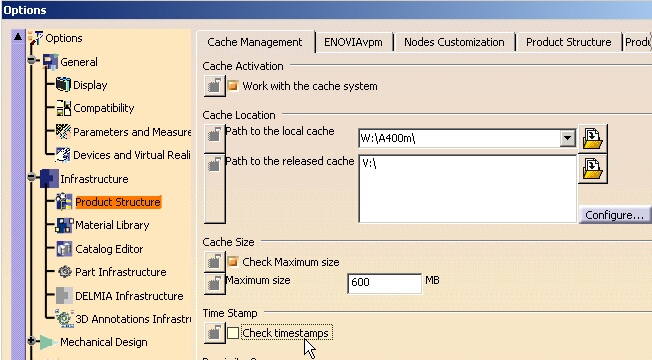The image size is (652, 360).
Task: Select Catalog Editor in the tree
Action: 109,249
